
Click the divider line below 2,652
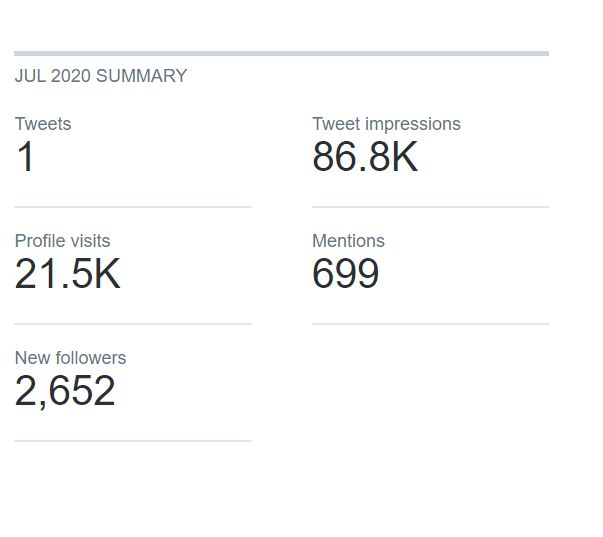click(x=133, y=441)
